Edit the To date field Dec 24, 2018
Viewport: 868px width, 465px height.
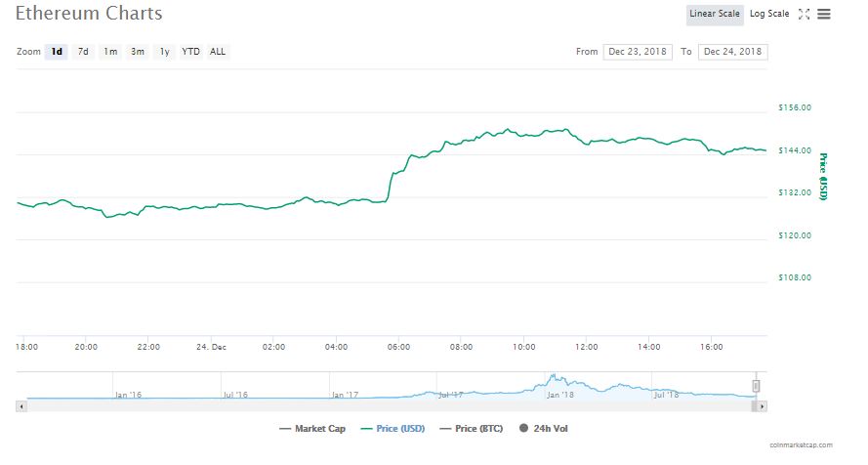[x=733, y=52]
